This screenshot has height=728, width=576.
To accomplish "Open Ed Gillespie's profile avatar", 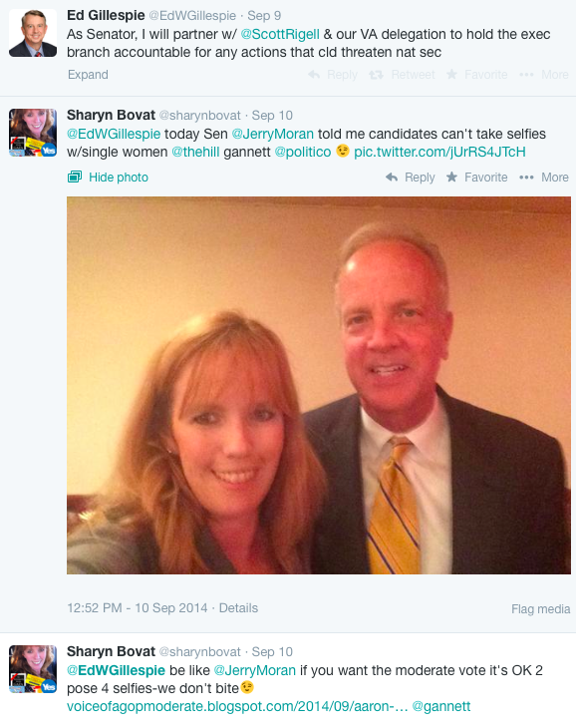I will 33,33.
